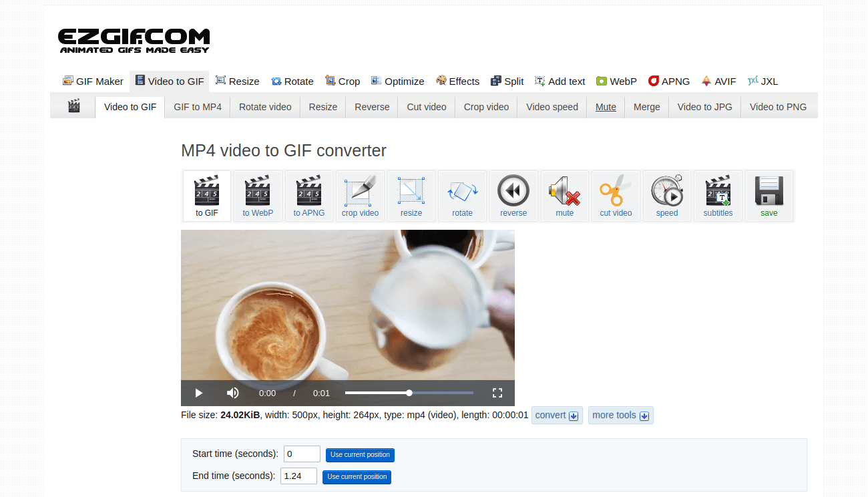868x497 pixels.
Task: Open the resize tool
Action: pos(411,196)
